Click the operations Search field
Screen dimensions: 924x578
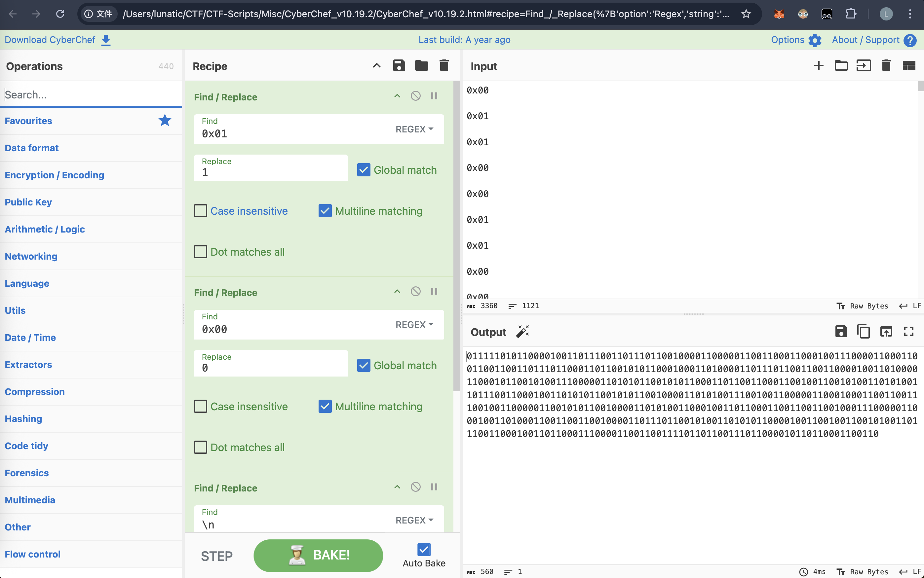pos(91,94)
